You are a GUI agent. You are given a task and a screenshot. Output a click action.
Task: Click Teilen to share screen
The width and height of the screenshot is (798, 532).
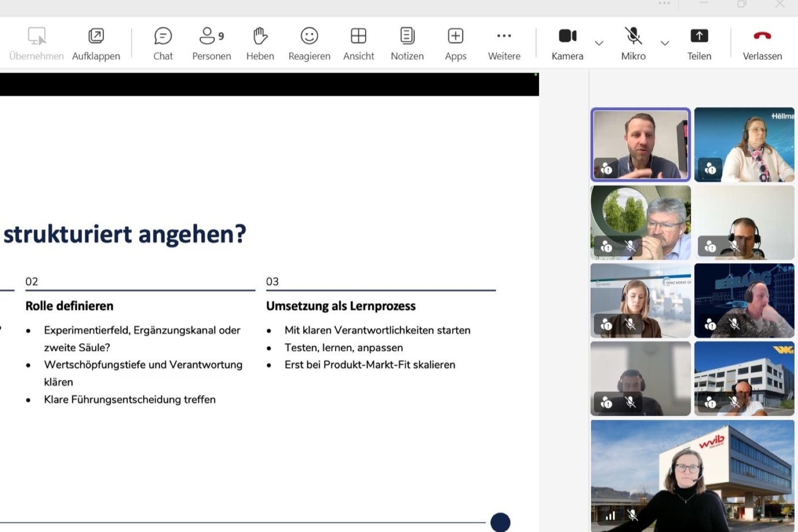point(699,43)
